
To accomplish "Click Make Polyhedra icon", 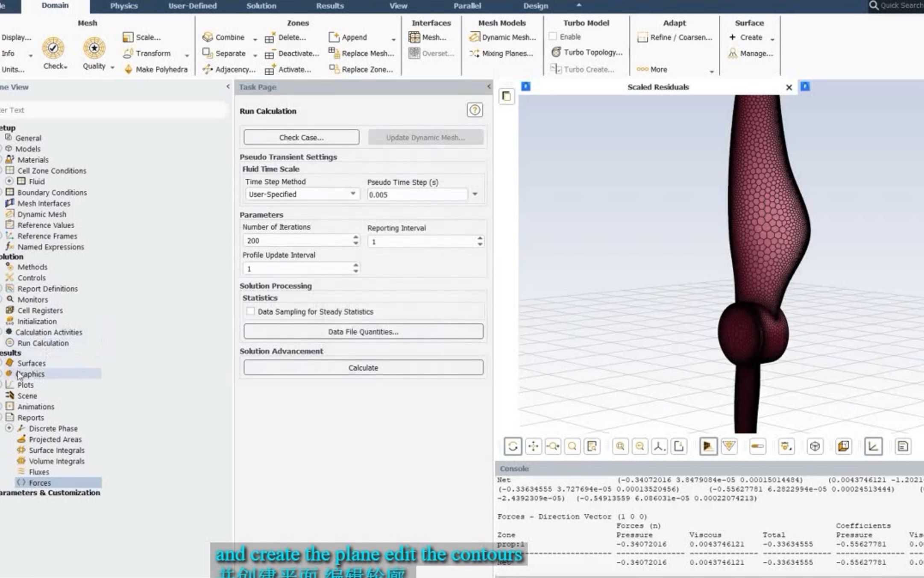I will click(x=128, y=69).
